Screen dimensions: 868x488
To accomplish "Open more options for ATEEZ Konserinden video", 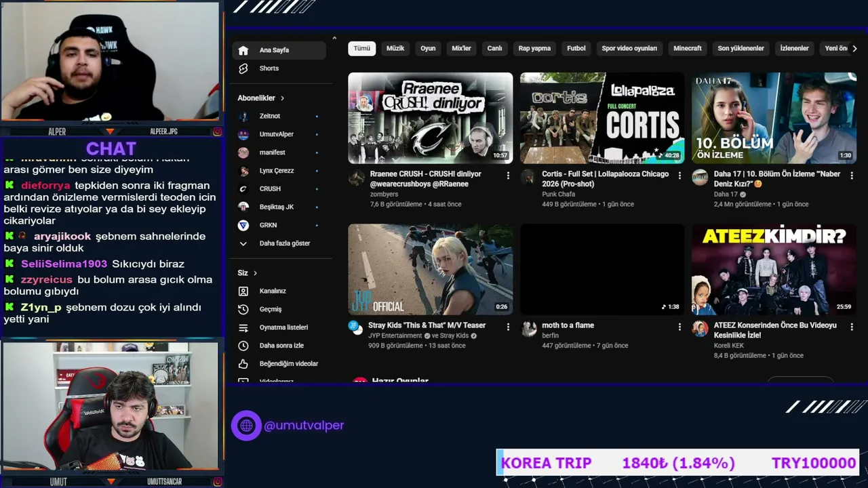I will click(x=851, y=327).
